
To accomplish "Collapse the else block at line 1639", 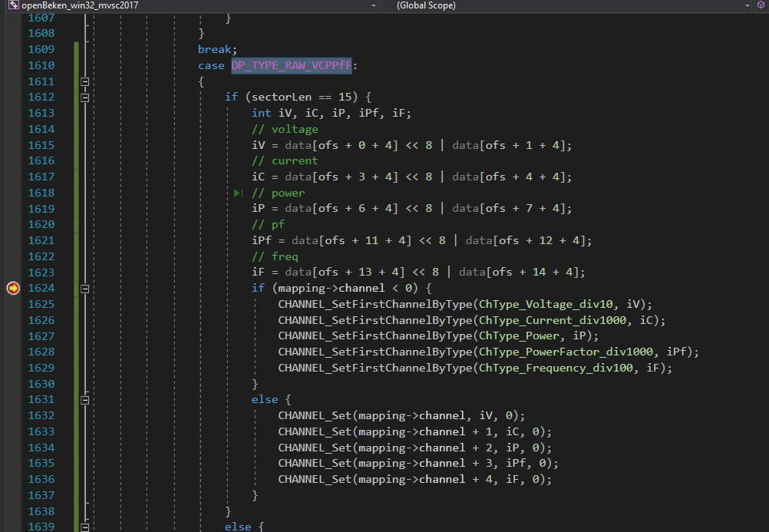I will 85,527.
